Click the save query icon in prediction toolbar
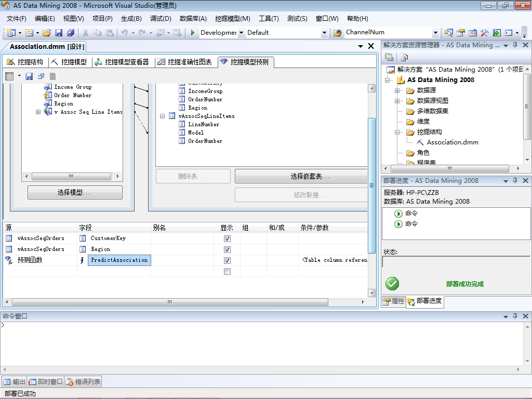 [29, 76]
